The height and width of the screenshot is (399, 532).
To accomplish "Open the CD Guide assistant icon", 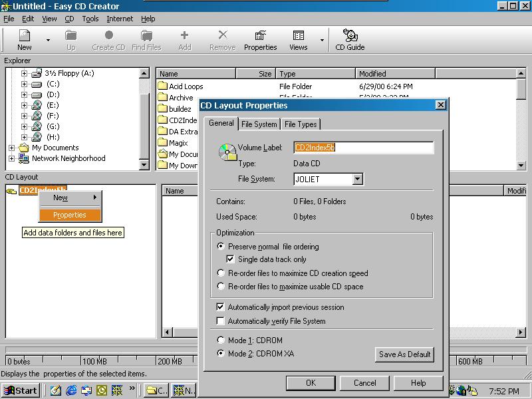I will 350,35.
